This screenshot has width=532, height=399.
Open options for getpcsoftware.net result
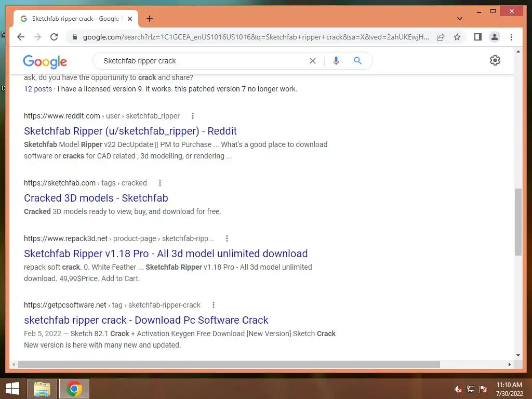click(x=214, y=305)
